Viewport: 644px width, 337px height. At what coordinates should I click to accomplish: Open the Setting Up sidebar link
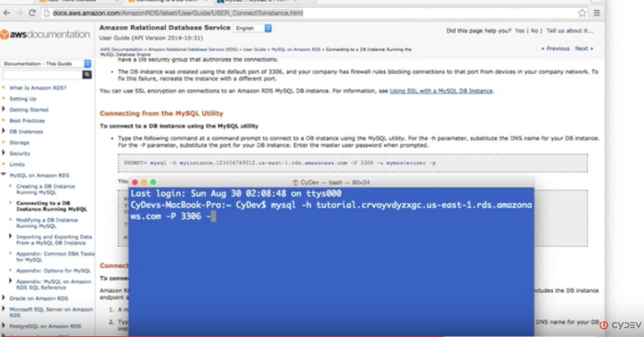point(23,98)
